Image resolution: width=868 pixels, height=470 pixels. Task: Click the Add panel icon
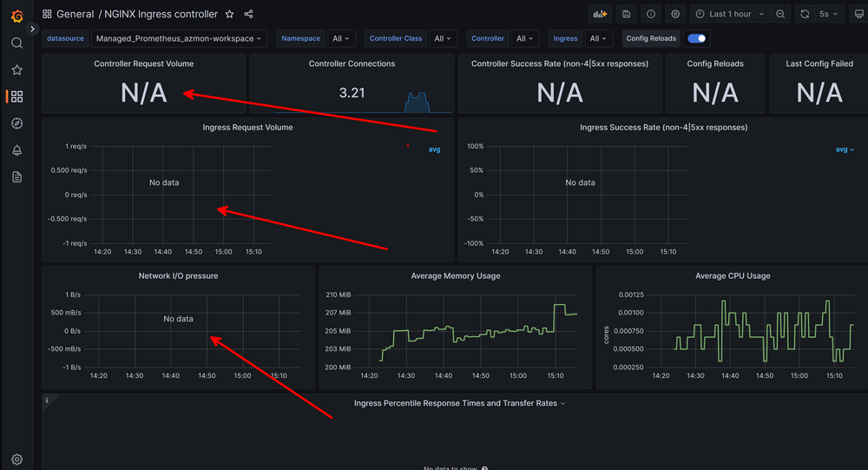(600, 14)
